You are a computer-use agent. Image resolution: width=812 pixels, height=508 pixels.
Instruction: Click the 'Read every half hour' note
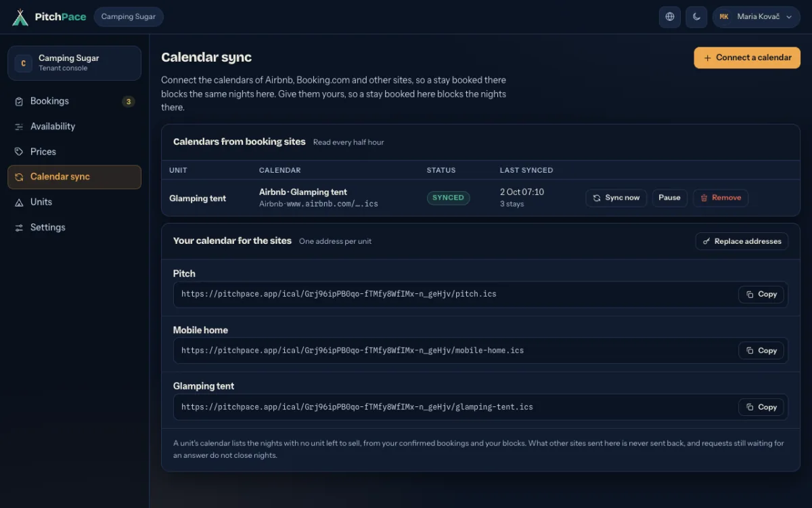(348, 142)
